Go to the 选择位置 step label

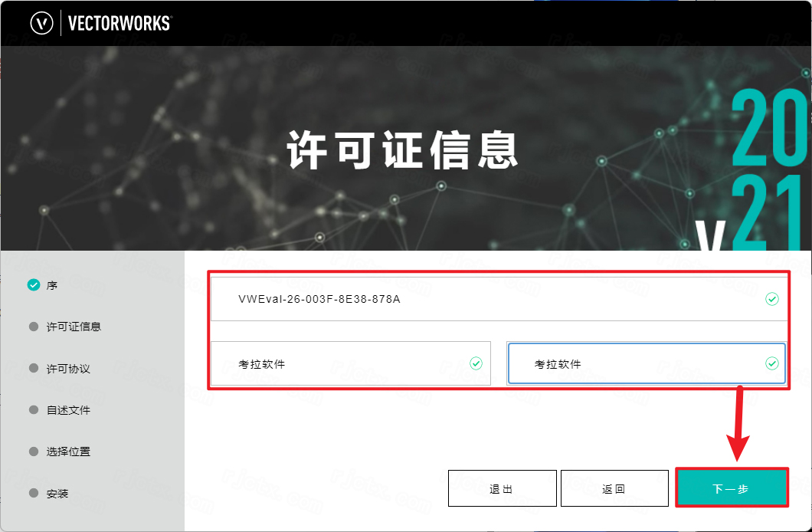pos(68,452)
